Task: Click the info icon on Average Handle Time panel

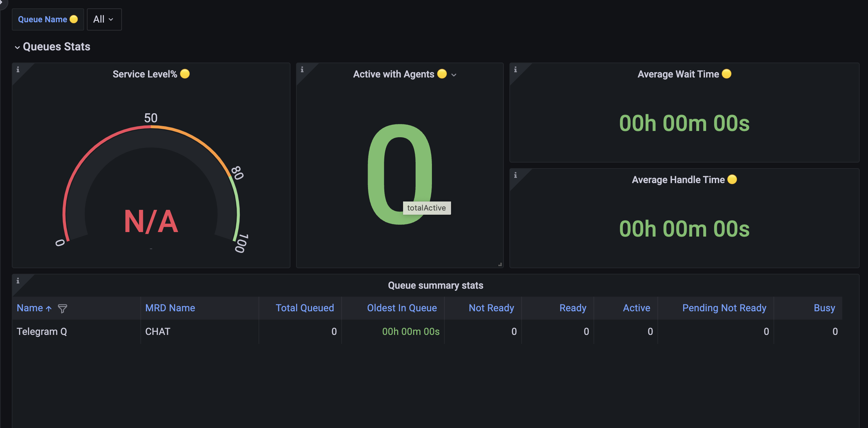Action: [515, 175]
